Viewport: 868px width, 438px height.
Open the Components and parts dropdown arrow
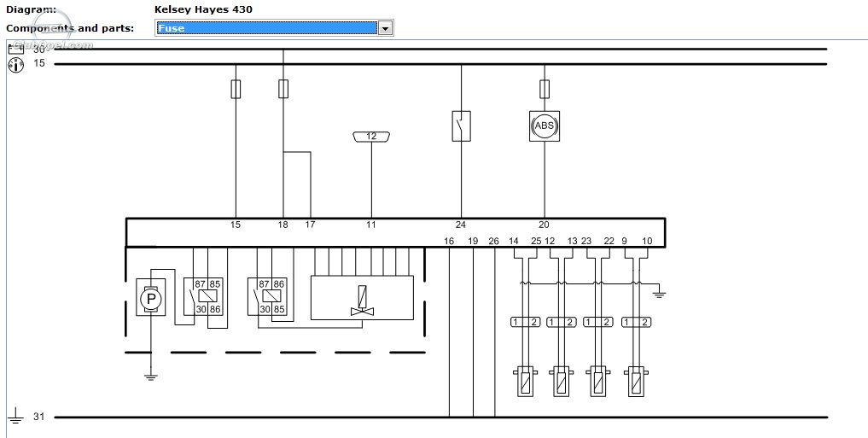coord(385,27)
